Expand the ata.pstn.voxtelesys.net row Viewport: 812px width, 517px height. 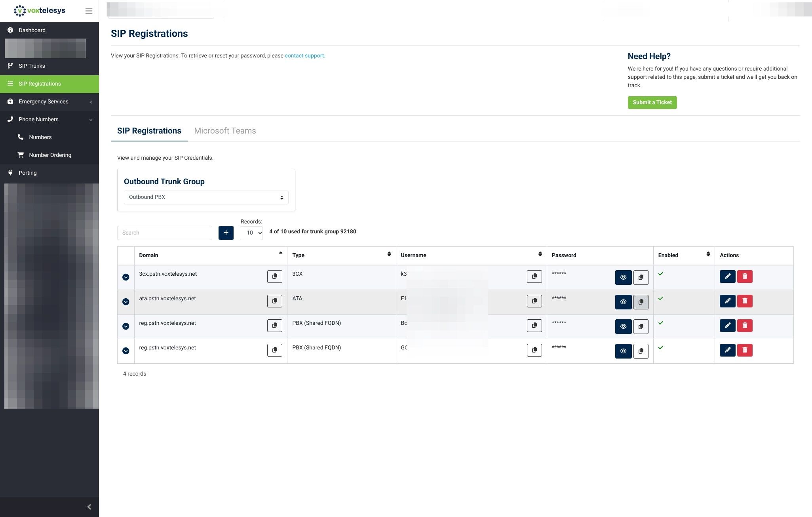[126, 302]
